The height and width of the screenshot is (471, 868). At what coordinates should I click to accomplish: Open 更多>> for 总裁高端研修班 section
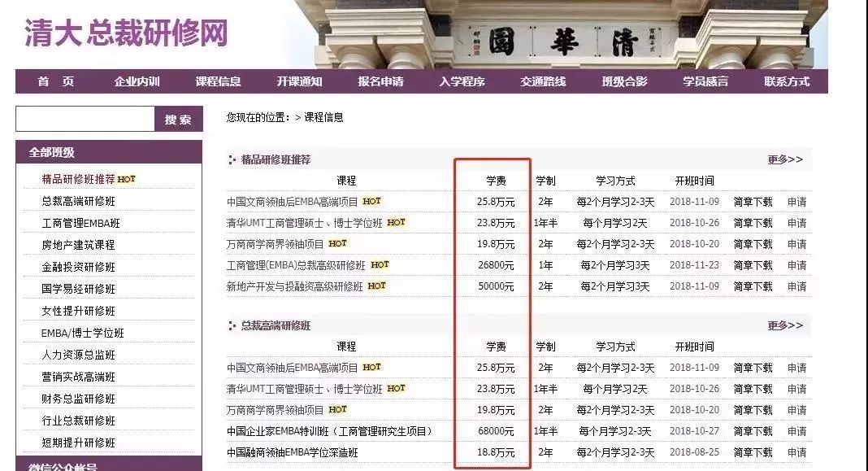click(x=787, y=325)
